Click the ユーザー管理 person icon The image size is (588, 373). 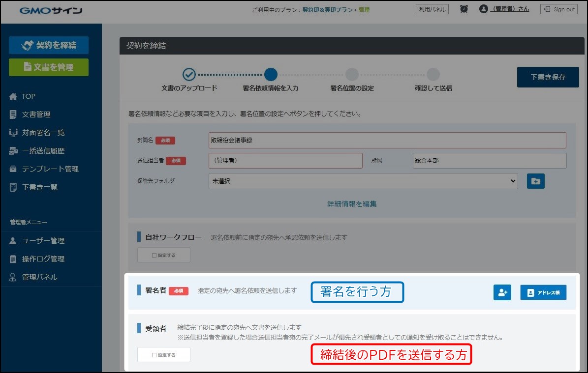(13, 240)
